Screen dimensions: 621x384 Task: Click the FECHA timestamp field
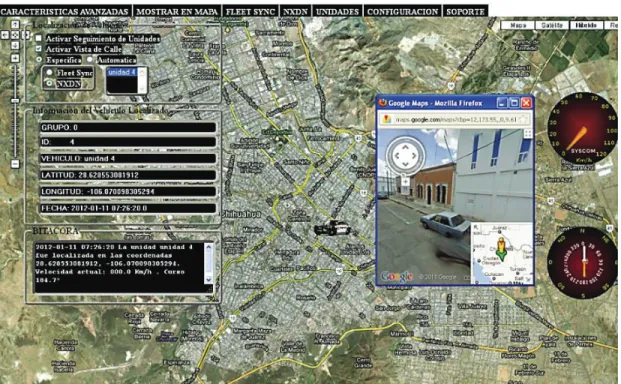tap(128, 208)
